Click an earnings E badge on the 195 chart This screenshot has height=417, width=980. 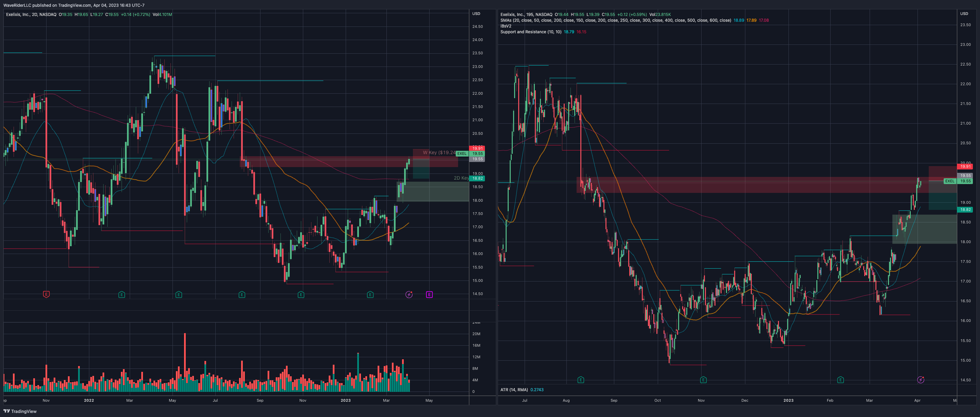pyautogui.click(x=581, y=379)
